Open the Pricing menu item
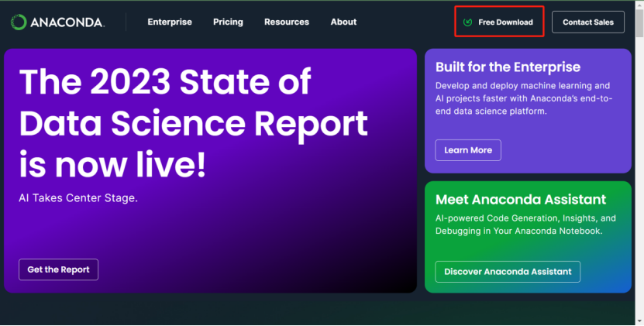This screenshot has height=326, width=644. click(228, 22)
